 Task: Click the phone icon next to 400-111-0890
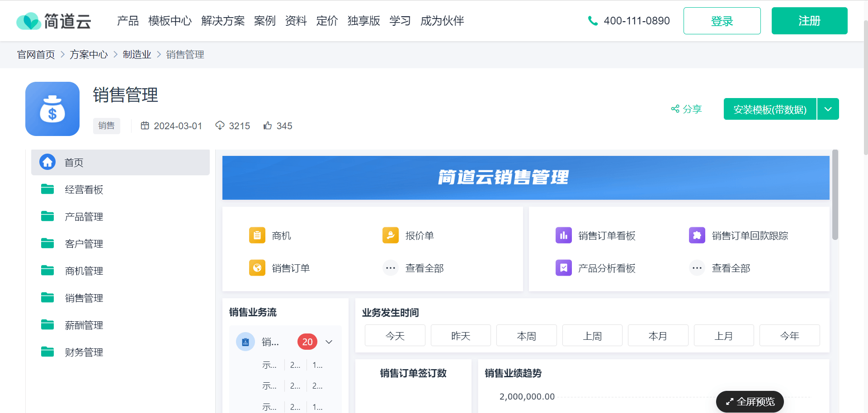593,20
